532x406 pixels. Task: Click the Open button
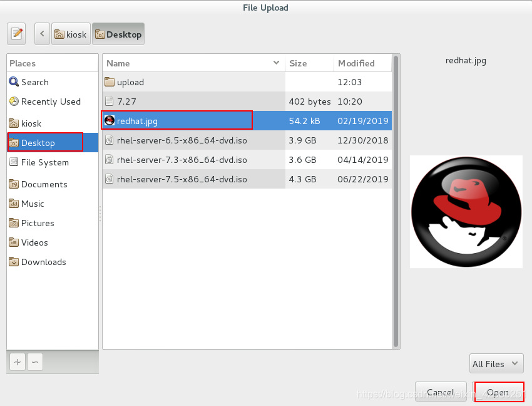(498, 392)
